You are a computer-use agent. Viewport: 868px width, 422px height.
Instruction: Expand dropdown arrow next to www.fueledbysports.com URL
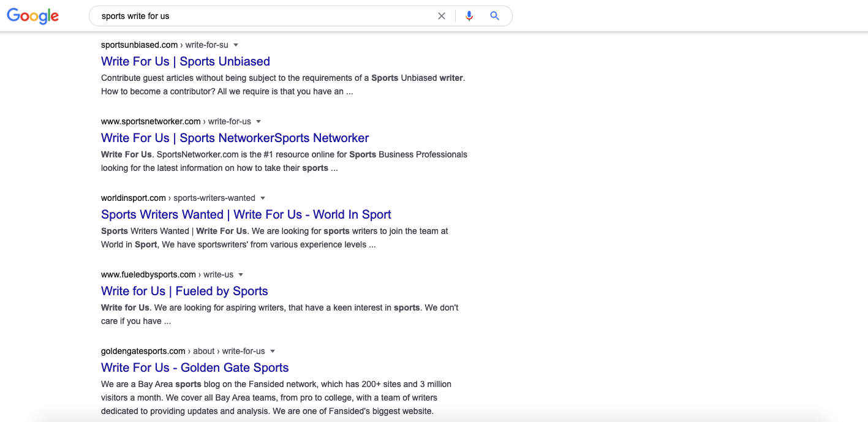(241, 274)
